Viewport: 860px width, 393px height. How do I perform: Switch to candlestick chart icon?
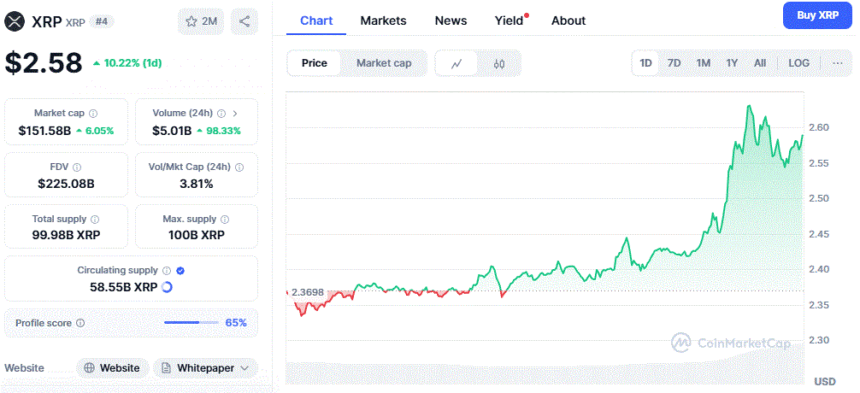click(498, 64)
